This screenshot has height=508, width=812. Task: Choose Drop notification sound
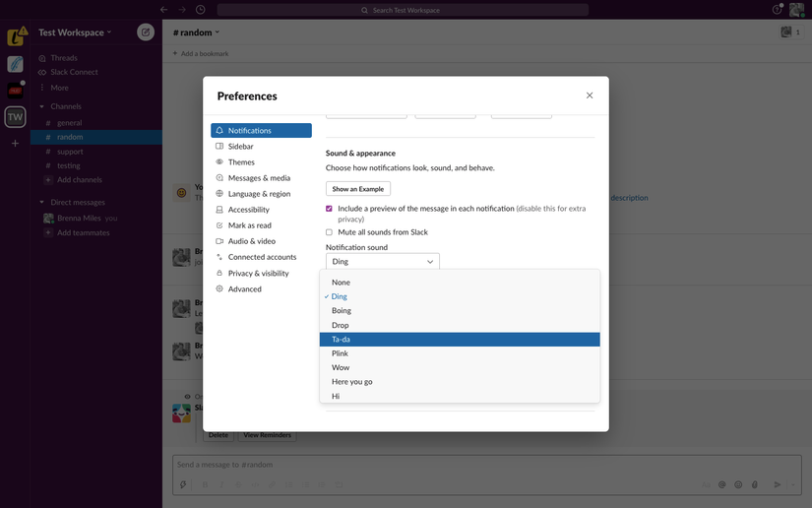click(460, 325)
